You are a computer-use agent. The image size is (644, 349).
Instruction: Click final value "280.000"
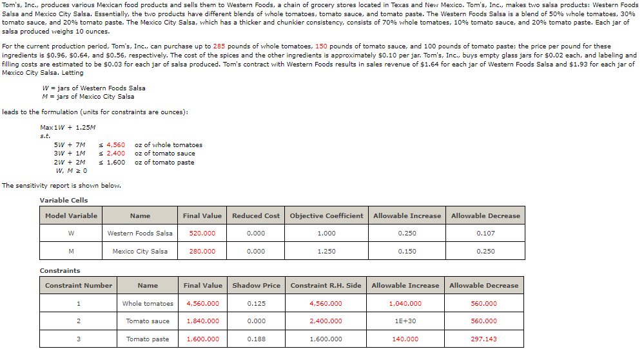202,251
